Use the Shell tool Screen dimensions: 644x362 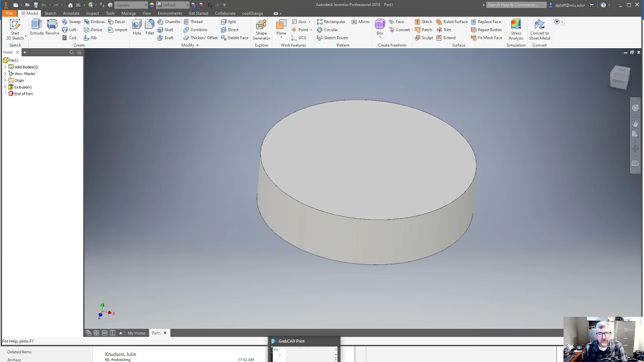(x=165, y=30)
